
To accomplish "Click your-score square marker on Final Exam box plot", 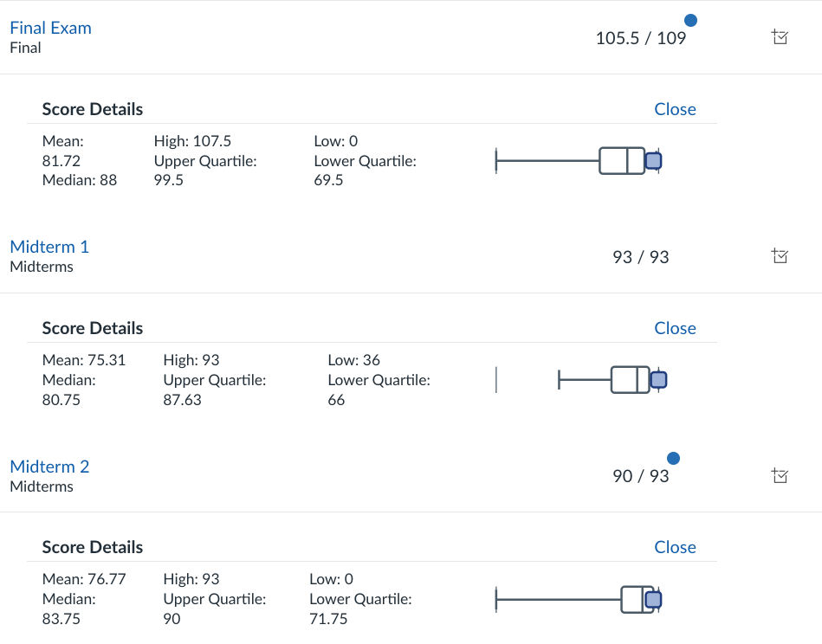I will coord(654,161).
